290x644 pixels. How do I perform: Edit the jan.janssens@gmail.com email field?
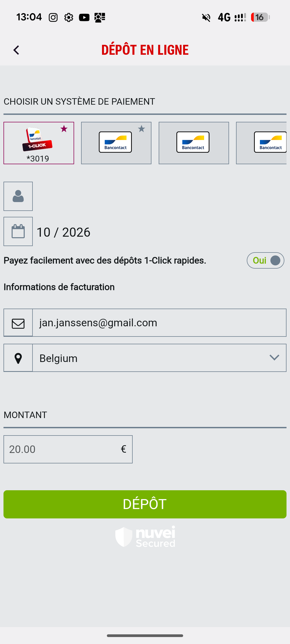coord(159,323)
